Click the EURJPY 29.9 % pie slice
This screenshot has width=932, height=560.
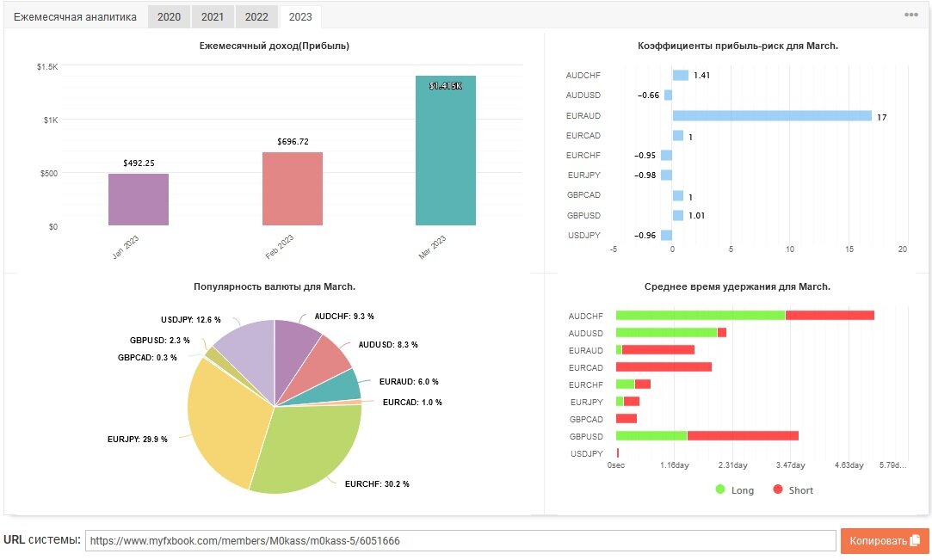click(x=229, y=422)
